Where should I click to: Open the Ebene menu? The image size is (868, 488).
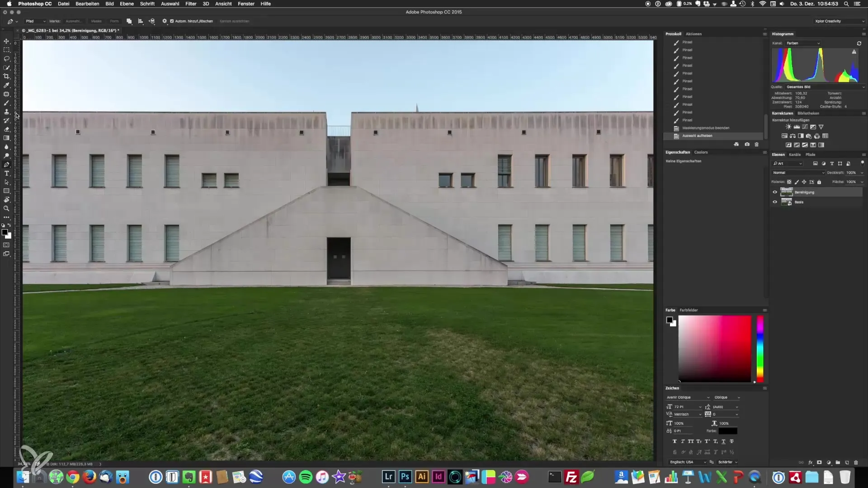coord(127,4)
